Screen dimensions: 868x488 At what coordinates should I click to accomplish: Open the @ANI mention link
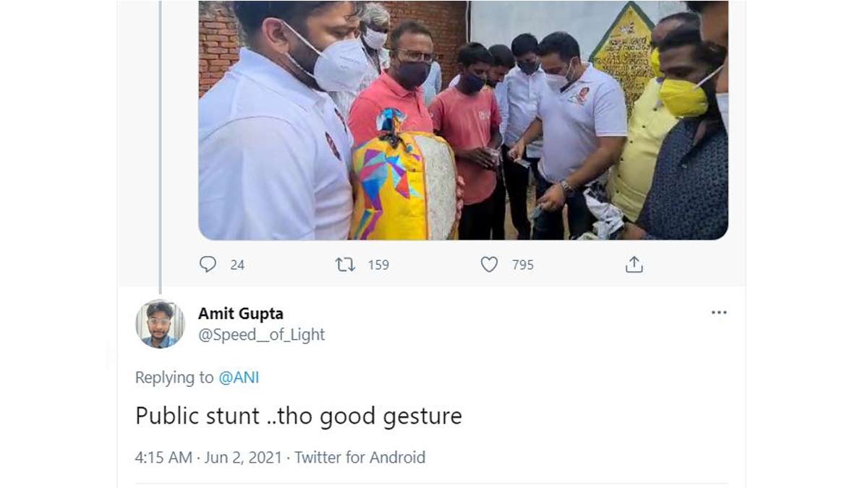[x=238, y=377]
